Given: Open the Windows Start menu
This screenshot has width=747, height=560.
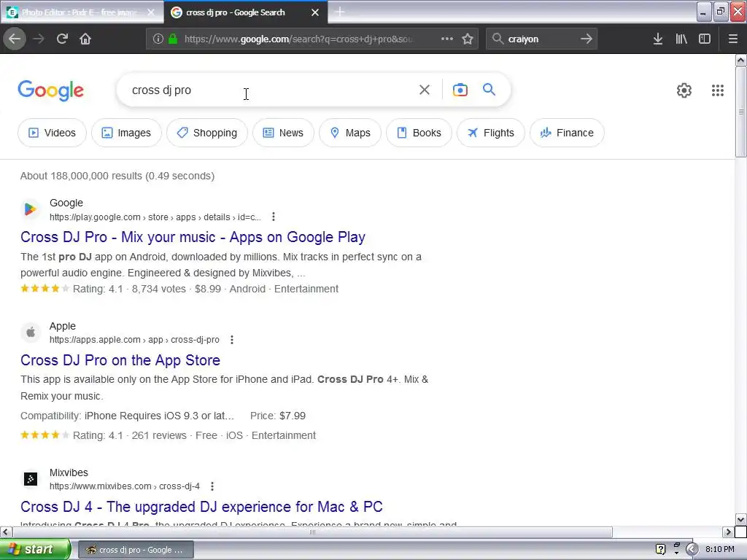Looking at the screenshot, I should [35, 550].
